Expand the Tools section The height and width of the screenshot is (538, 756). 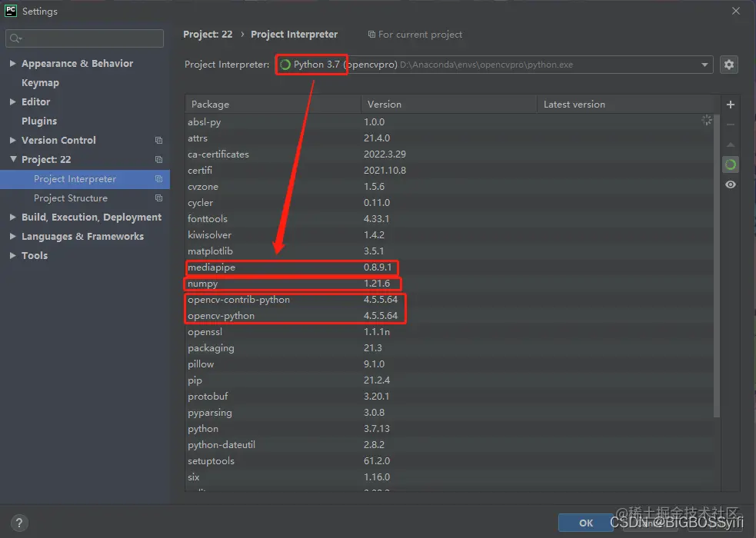(13, 256)
